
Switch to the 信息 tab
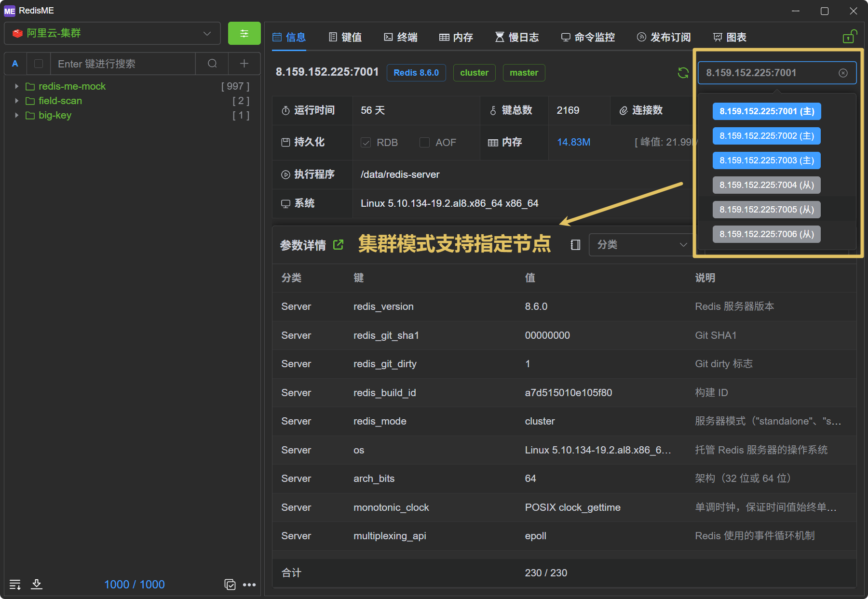coord(289,37)
